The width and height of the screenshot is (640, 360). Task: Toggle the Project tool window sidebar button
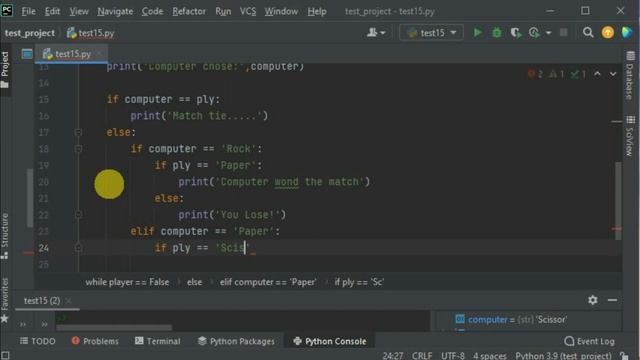tap(5, 70)
